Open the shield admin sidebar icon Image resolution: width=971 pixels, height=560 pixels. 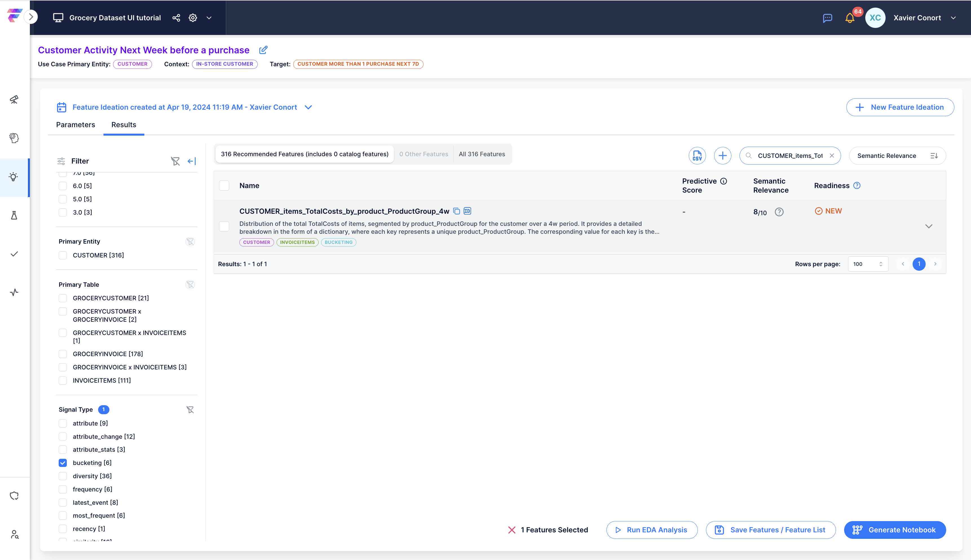14,496
